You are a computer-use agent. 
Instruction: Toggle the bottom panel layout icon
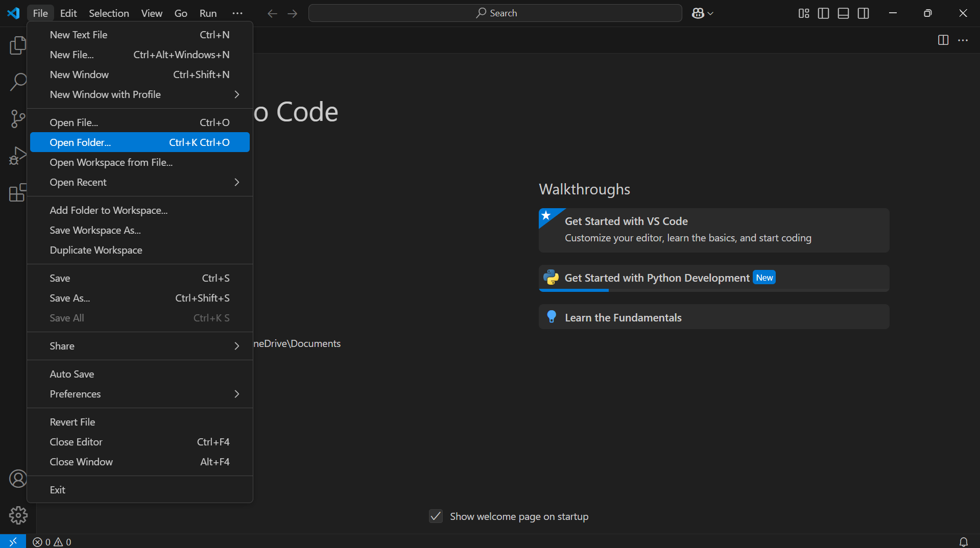coord(843,13)
